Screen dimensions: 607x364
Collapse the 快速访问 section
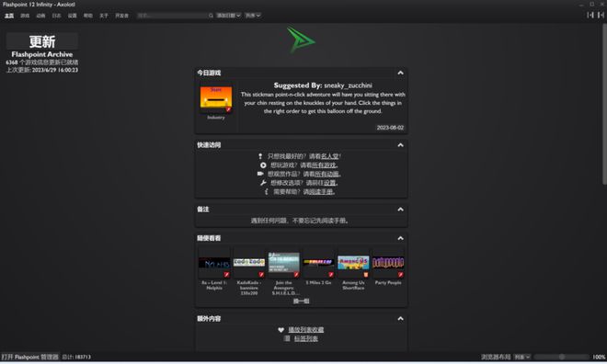coord(401,145)
